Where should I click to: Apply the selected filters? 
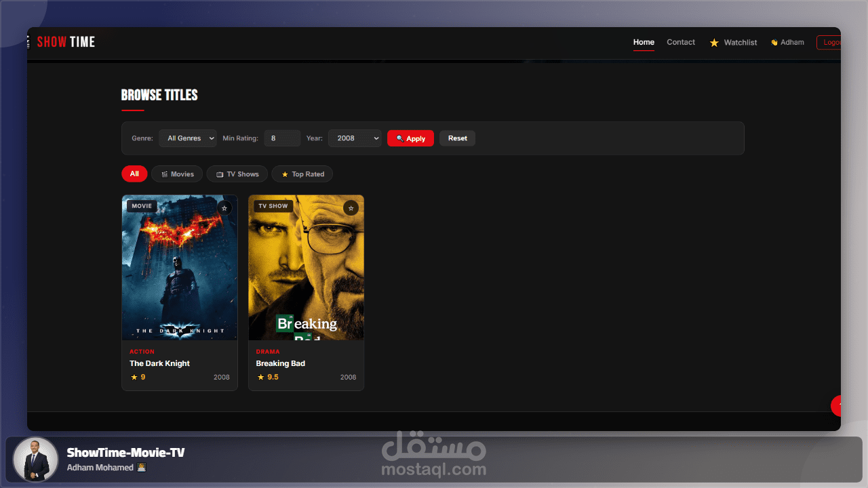(410, 138)
